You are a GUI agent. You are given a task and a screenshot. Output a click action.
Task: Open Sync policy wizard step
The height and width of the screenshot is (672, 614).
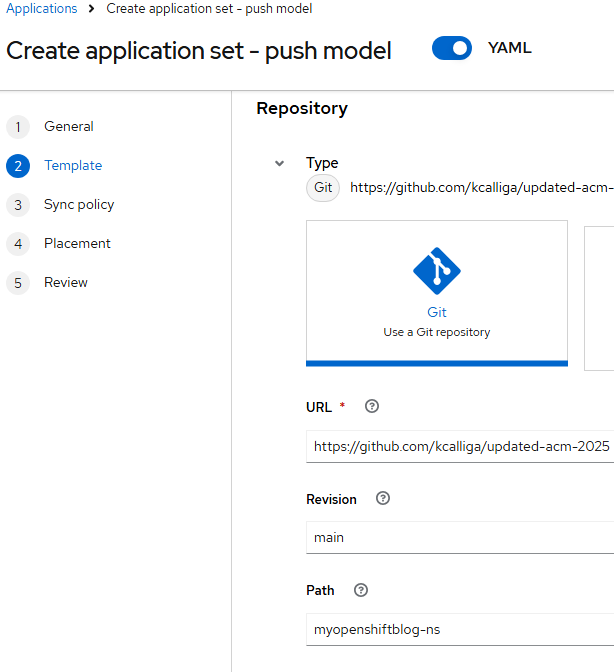click(x=79, y=204)
